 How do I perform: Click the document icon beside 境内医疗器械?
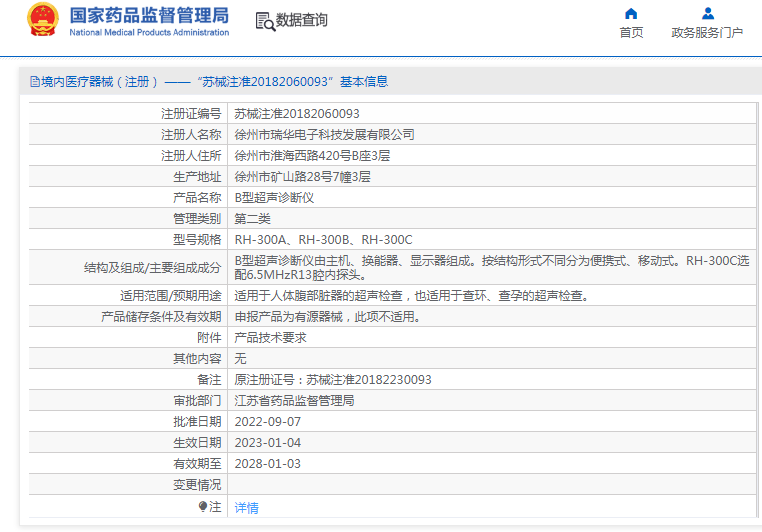[x=34, y=82]
